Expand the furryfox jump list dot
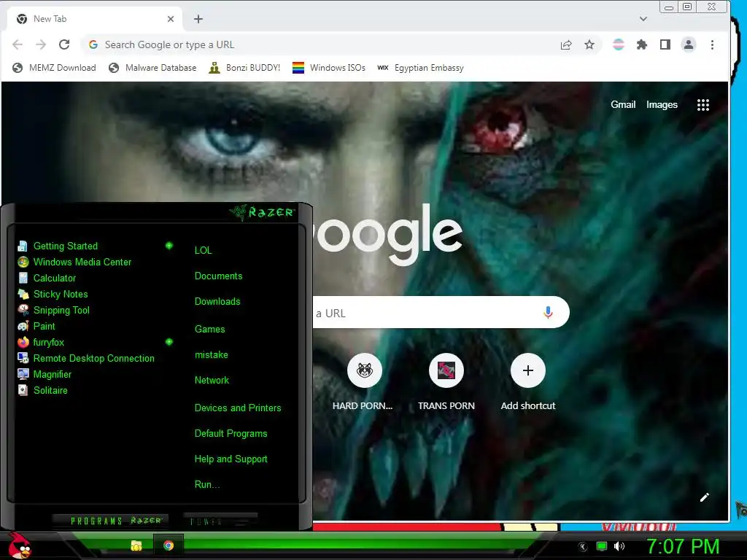Viewport: 747px width, 560px height. tap(169, 342)
